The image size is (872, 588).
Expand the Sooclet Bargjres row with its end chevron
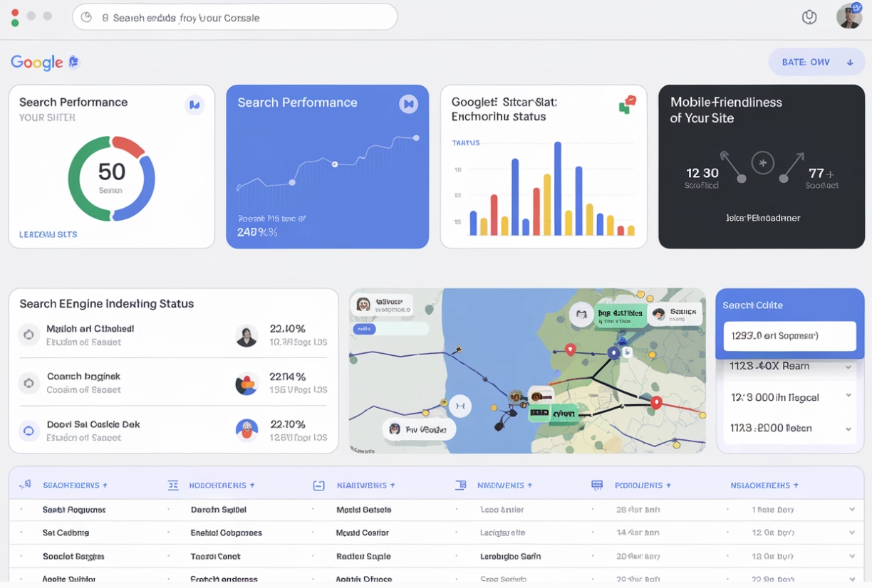click(x=852, y=557)
